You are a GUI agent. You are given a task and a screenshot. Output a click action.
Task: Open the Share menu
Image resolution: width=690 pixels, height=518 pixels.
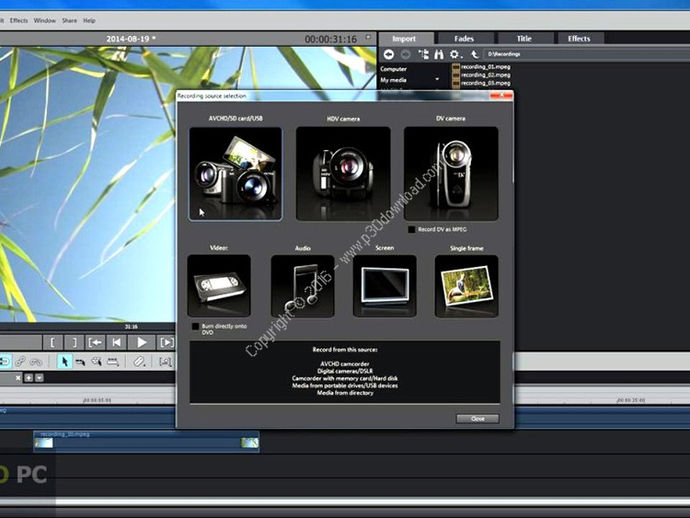69,20
